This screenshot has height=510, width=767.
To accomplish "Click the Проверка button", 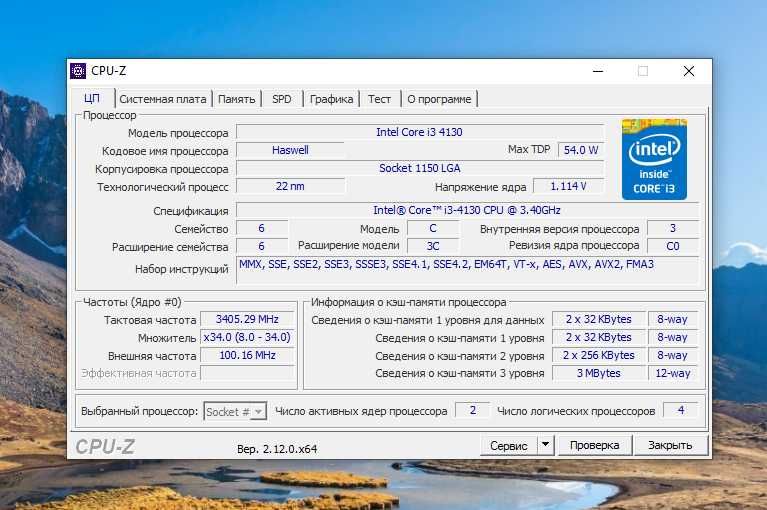I will point(594,445).
